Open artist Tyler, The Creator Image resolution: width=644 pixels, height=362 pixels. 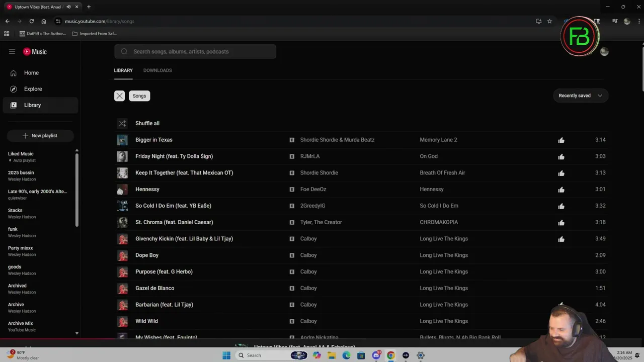[x=321, y=222]
